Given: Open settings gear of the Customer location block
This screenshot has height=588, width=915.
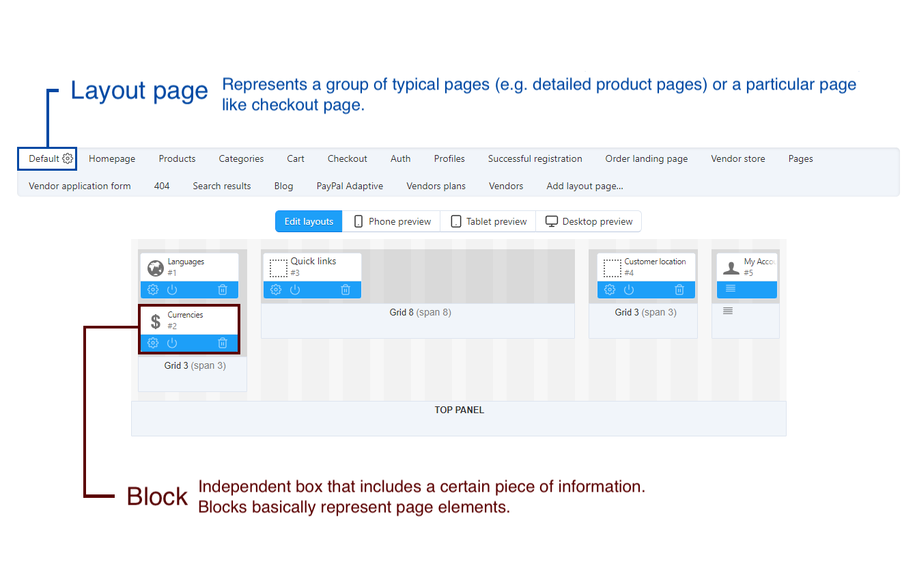Looking at the screenshot, I should pos(610,290).
